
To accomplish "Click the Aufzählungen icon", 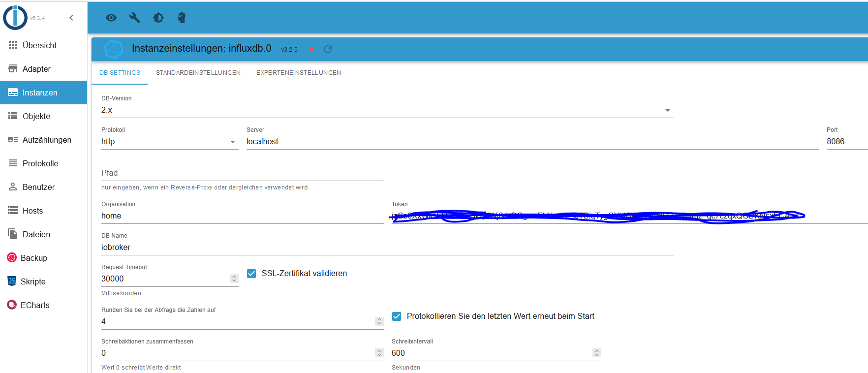I will click(13, 140).
